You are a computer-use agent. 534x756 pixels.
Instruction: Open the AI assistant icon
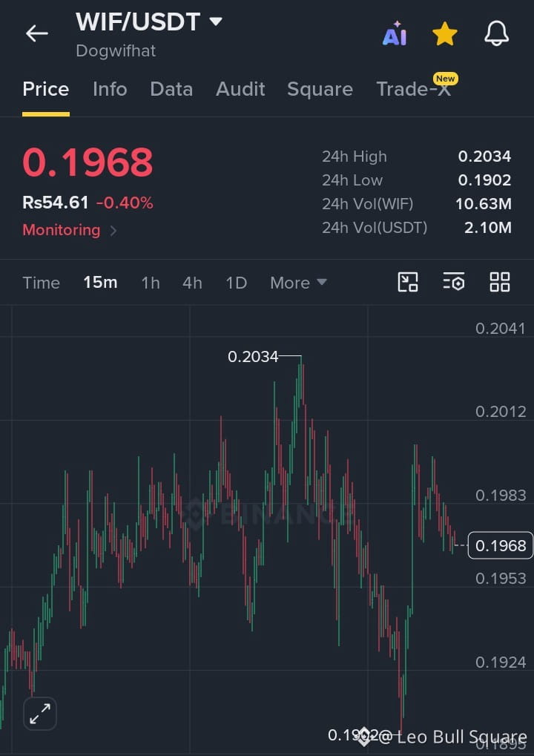pyautogui.click(x=395, y=33)
